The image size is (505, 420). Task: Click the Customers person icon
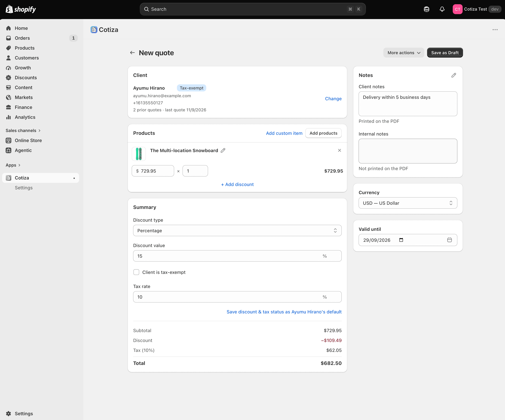(8, 58)
